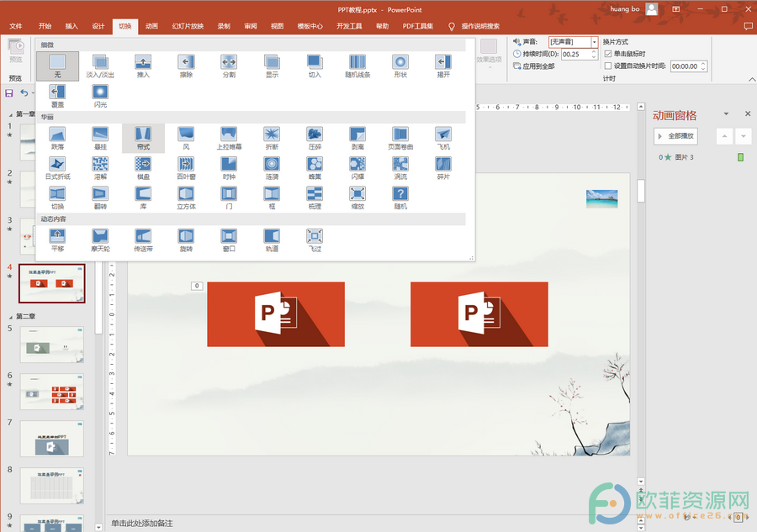Choose the 揭开 uncover transition
The height and width of the screenshot is (532, 757).
point(443,66)
